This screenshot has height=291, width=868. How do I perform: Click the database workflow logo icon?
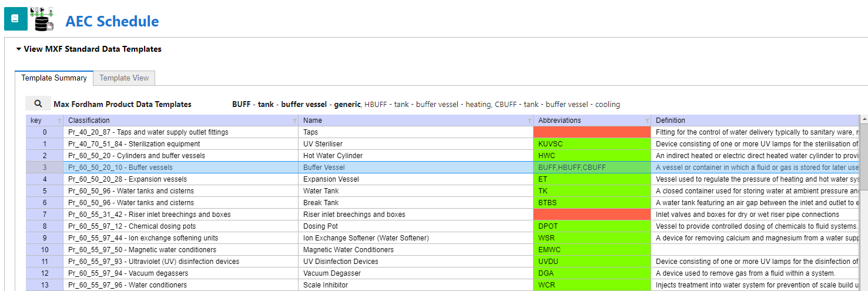click(x=42, y=17)
